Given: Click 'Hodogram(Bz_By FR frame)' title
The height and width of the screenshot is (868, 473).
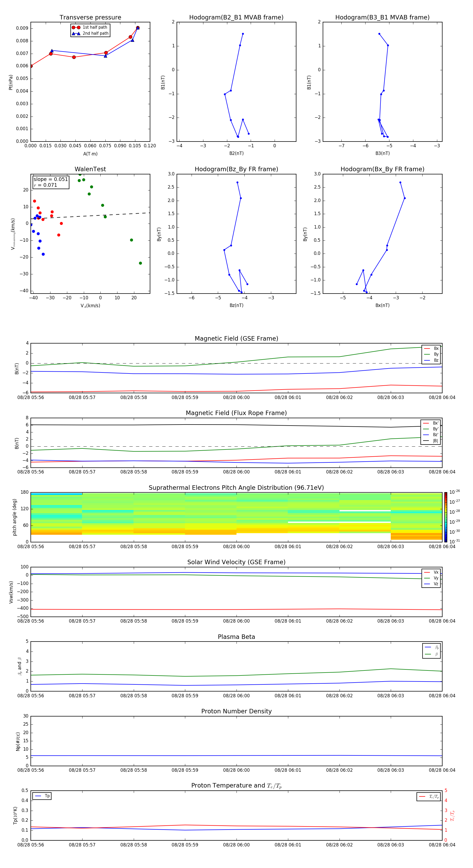Looking at the screenshot, I should coord(236,169).
